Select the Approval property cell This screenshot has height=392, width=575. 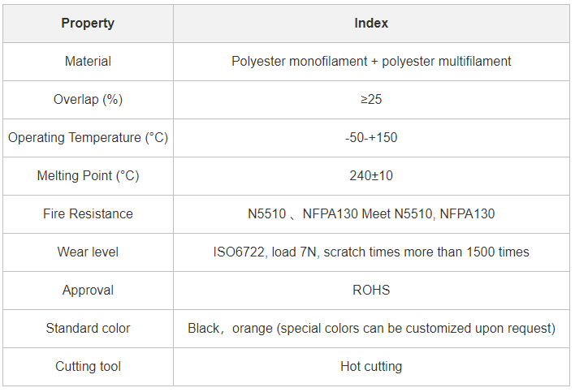[88, 291]
